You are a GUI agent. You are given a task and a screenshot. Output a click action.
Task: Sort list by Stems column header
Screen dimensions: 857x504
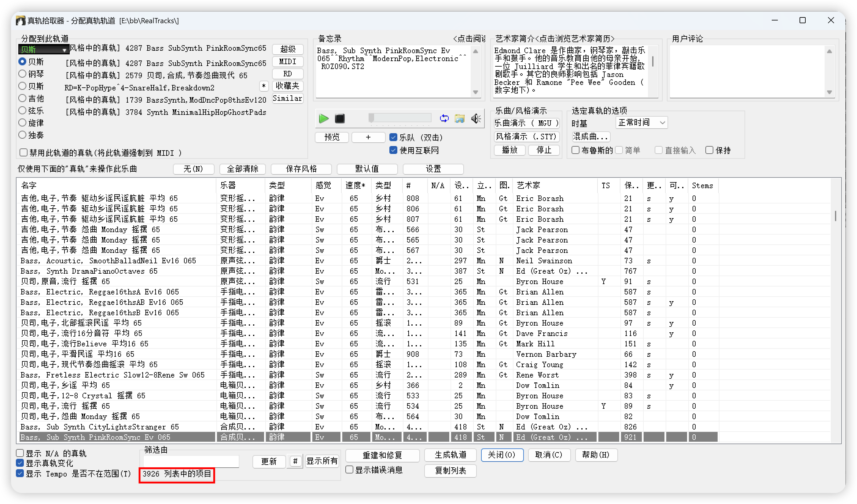tap(703, 185)
